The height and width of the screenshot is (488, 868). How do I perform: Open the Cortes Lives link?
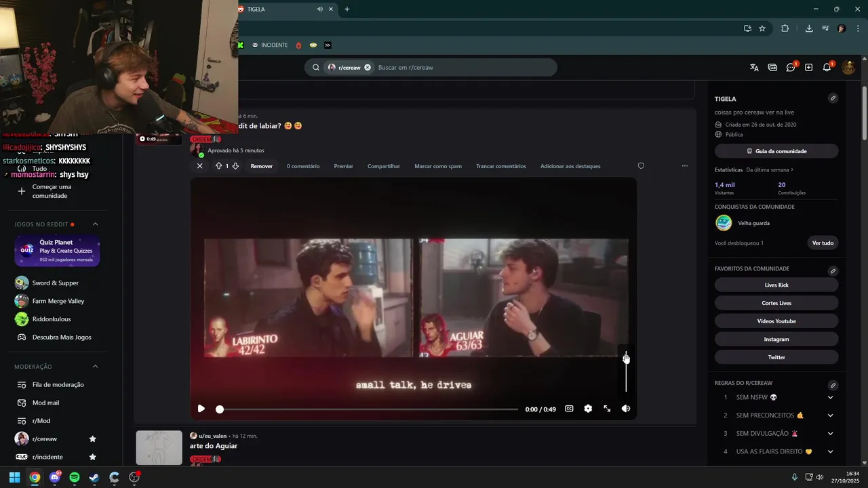click(776, 303)
